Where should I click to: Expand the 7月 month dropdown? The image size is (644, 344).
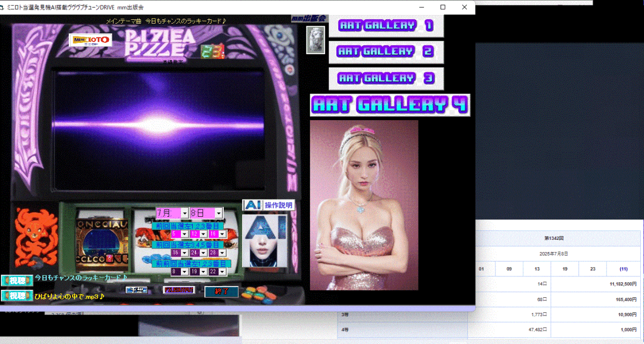[185, 213]
